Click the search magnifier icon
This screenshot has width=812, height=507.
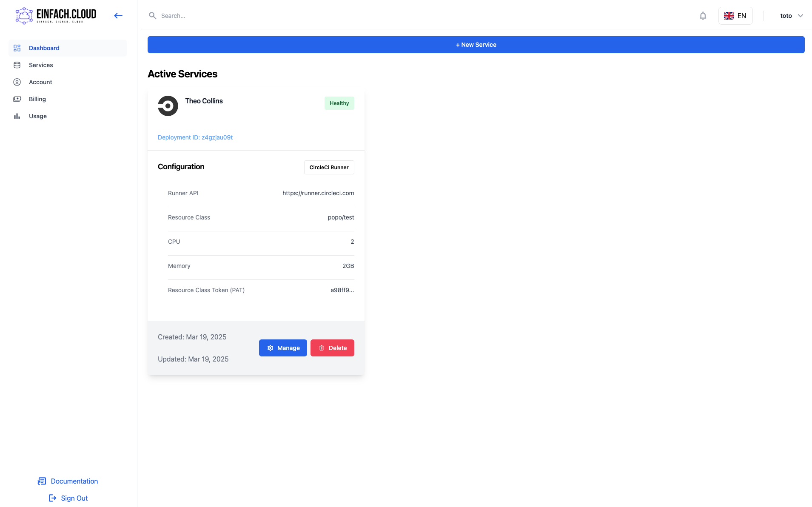[x=152, y=16]
